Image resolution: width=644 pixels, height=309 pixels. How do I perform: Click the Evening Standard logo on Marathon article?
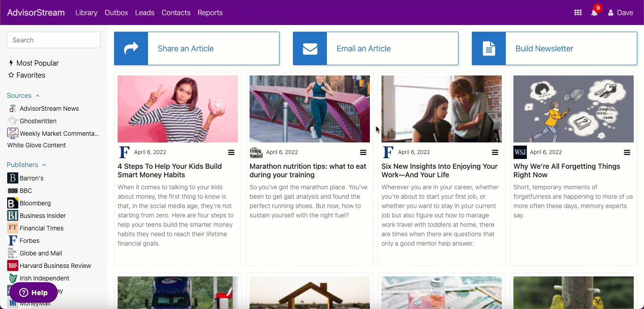tap(256, 152)
